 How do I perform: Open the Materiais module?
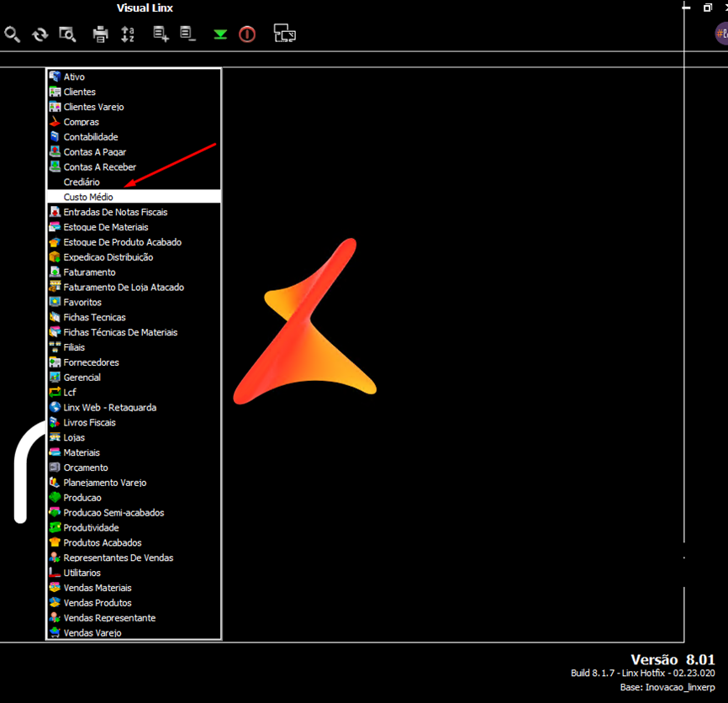[134, 452]
